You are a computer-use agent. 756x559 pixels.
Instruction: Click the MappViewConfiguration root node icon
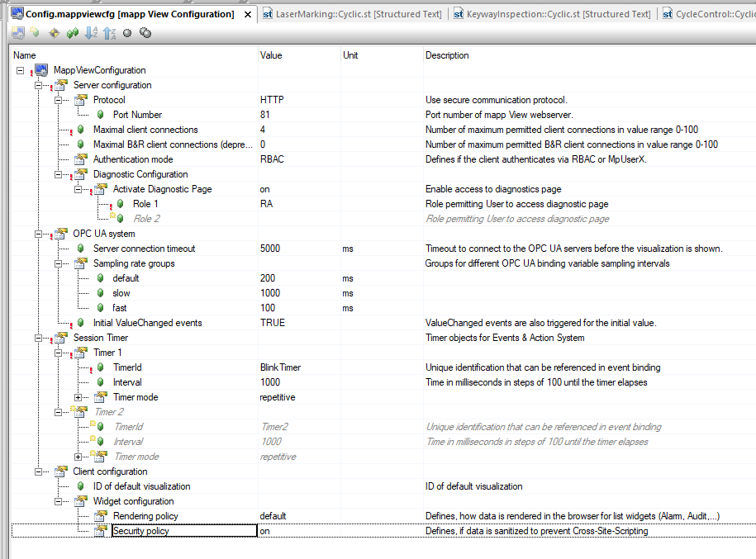click(41, 70)
